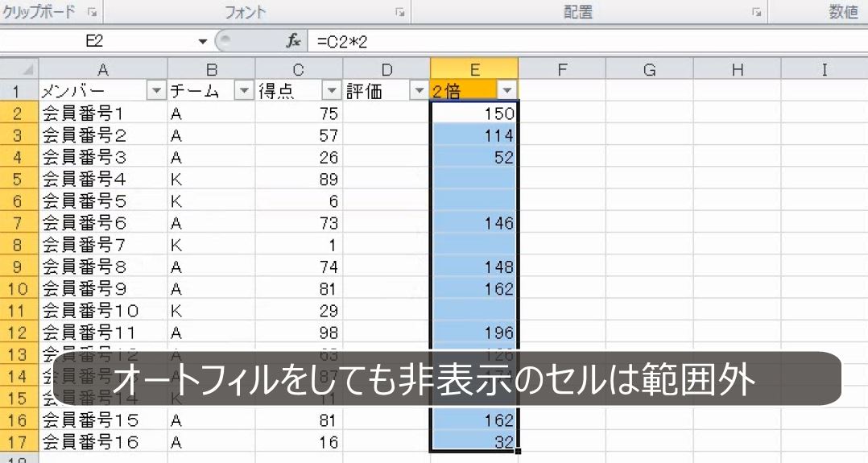This screenshot has width=868, height=463.
Task: Click doubled cell with value 196
Action: pyautogui.click(x=474, y=333)
